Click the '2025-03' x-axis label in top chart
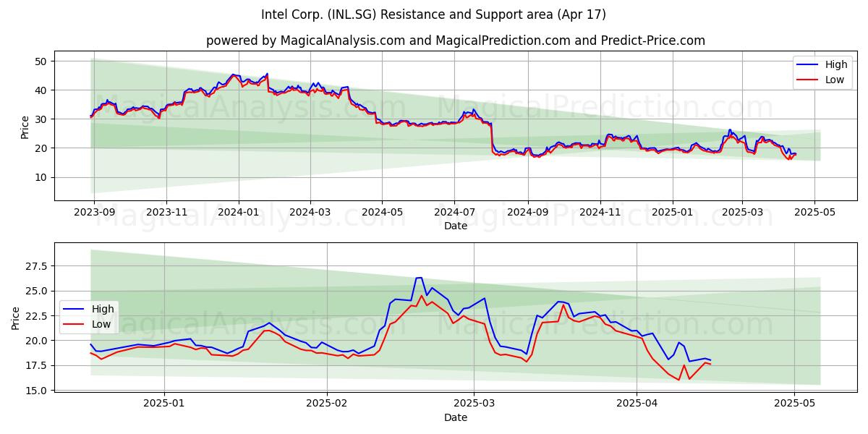 [x=742, y=214]
